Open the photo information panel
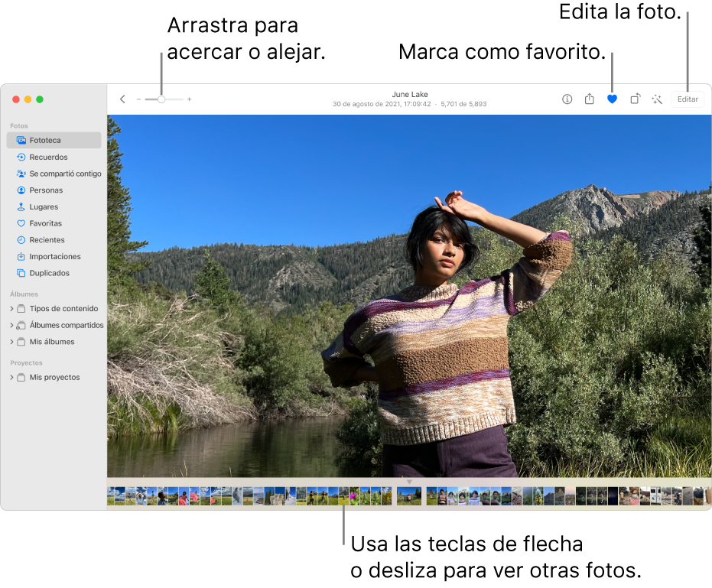Screen dimensions: 712x588 (567, 99)
